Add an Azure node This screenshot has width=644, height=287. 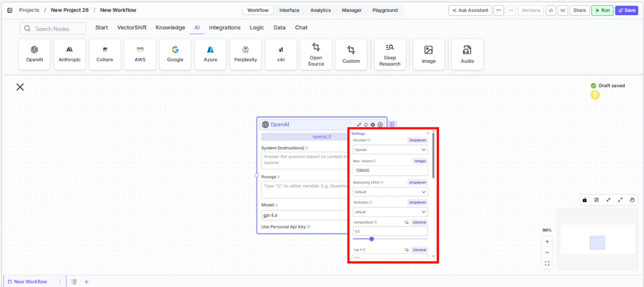210,54
